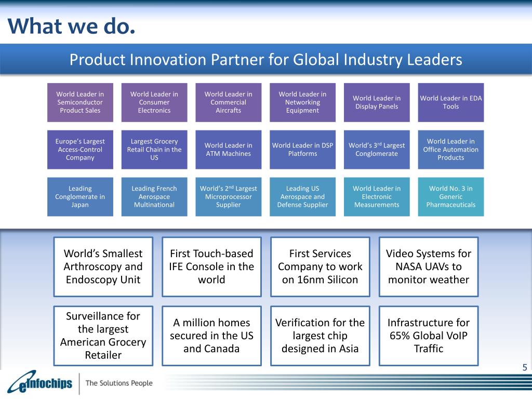
Task: Select 'World's 2nd Largest Microprocessor Supplier' tile
Action: click(229, 197)
